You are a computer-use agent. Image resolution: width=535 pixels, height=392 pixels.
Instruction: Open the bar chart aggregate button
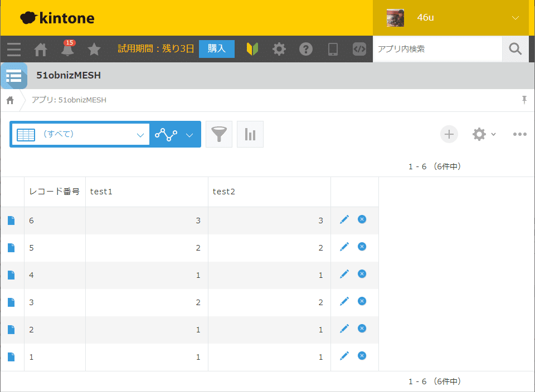(250, 134)
